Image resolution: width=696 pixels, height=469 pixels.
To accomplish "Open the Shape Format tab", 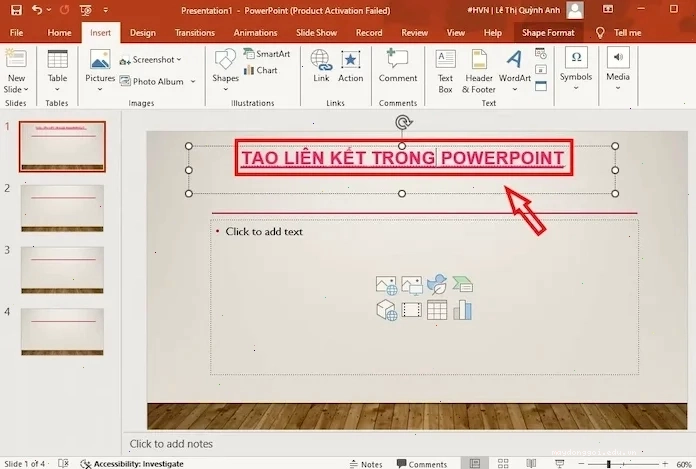I will [548, 32].
